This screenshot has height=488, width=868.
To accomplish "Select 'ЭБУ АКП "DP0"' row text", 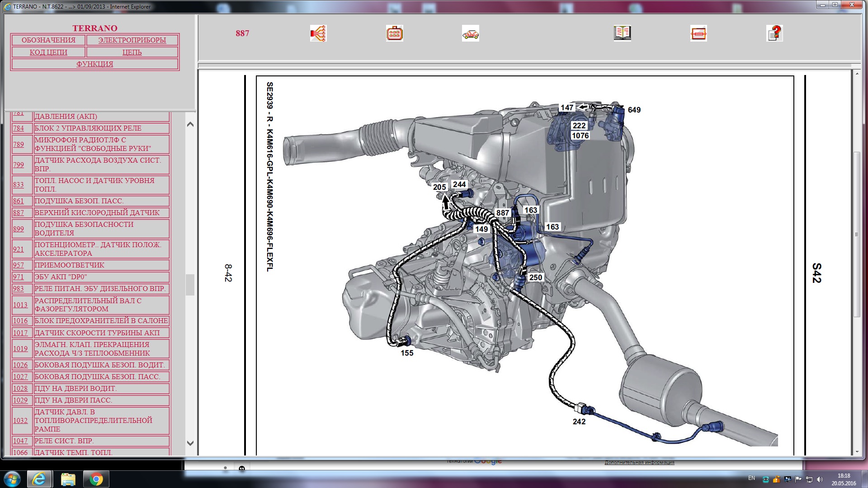I will [61, 277].
